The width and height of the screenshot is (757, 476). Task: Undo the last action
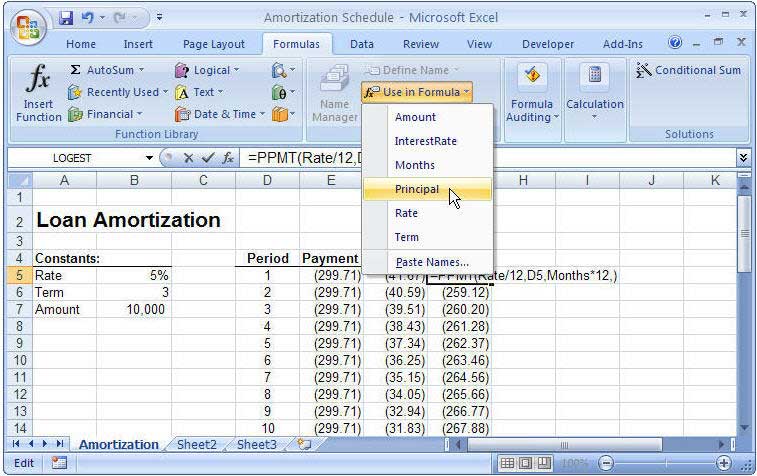(87, 18)
